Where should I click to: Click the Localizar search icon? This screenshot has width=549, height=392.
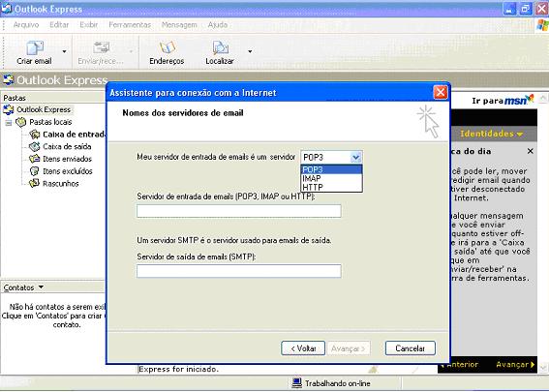point(220,48)
